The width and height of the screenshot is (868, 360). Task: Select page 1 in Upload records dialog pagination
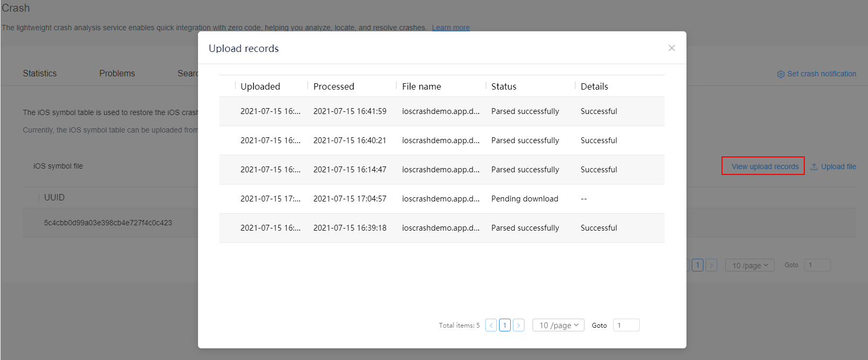click(x=505, y=325)
